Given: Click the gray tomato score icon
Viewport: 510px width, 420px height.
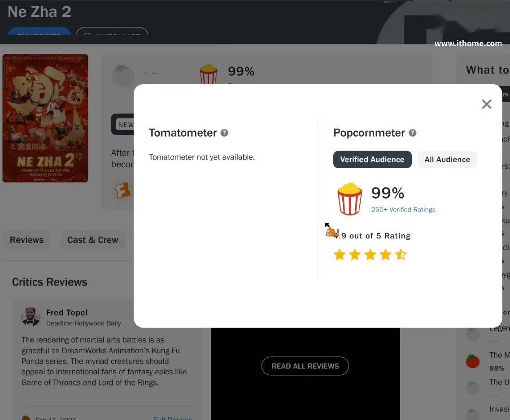Looking at the screenshot, I should 123,75.
